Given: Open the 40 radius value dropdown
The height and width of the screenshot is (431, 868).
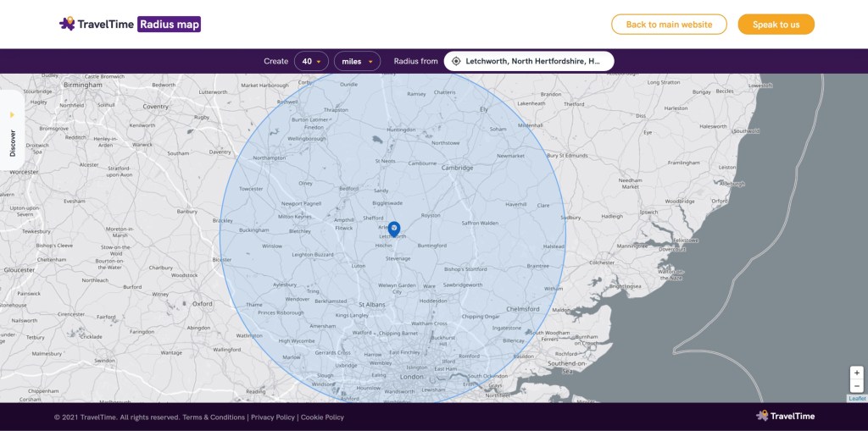Looking at the screenshot, I should (311, 61).
